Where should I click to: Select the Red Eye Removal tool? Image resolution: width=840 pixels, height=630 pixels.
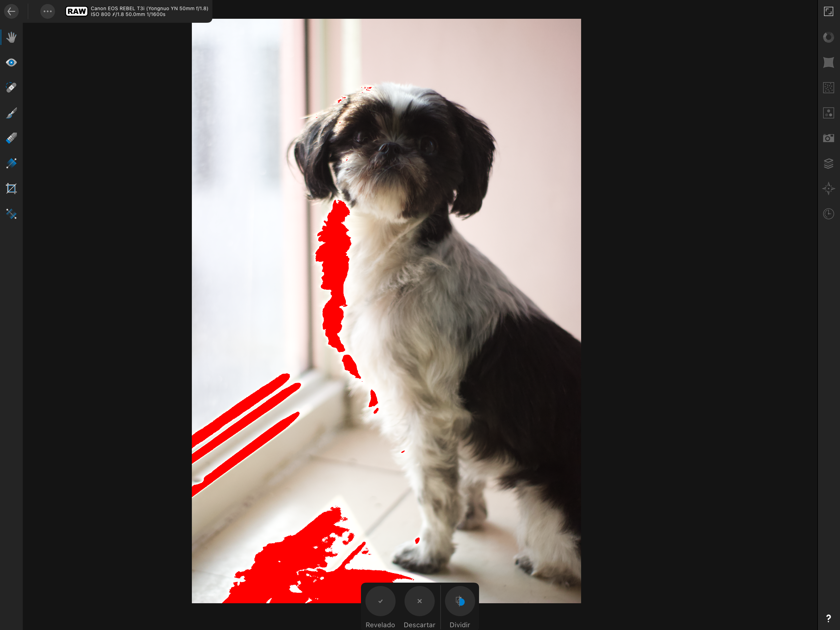[x=11, y=62]
